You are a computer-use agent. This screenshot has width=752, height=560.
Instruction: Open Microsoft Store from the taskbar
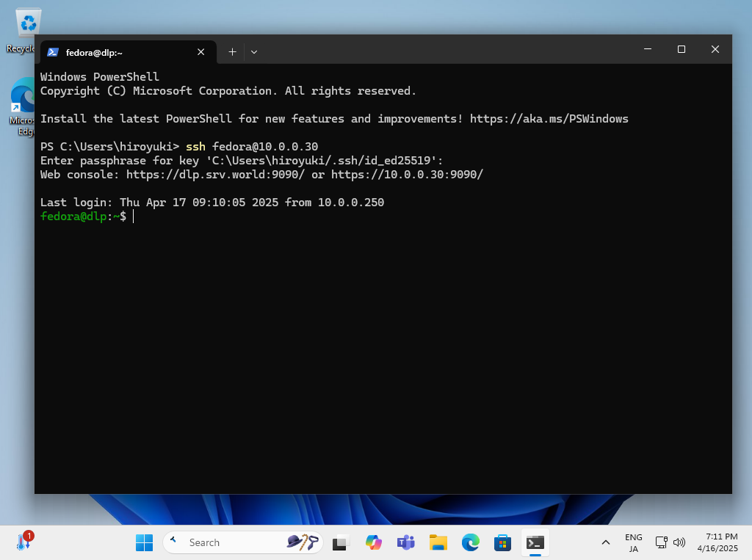[x=502, y=542]
